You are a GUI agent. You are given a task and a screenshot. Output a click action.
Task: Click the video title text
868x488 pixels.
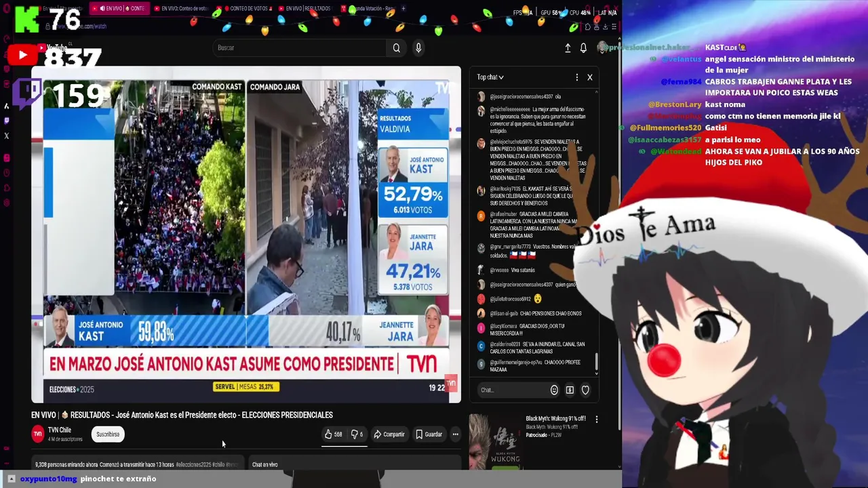tap(182, 415)
